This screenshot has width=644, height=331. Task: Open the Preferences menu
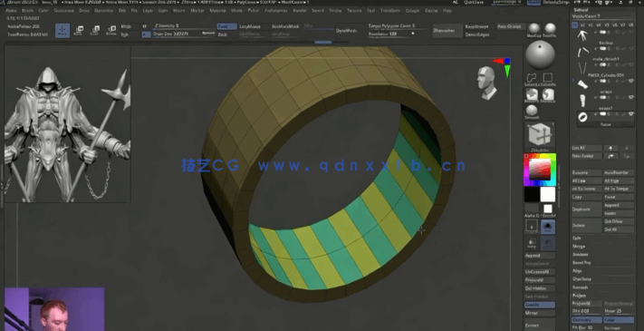pos(276,10)
